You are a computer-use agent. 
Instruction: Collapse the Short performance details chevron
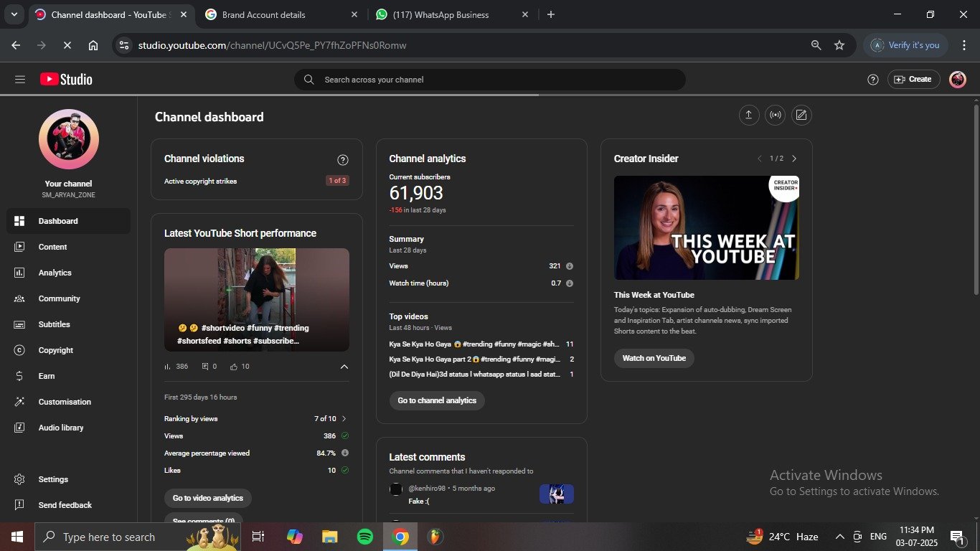(x=344, y=367)
